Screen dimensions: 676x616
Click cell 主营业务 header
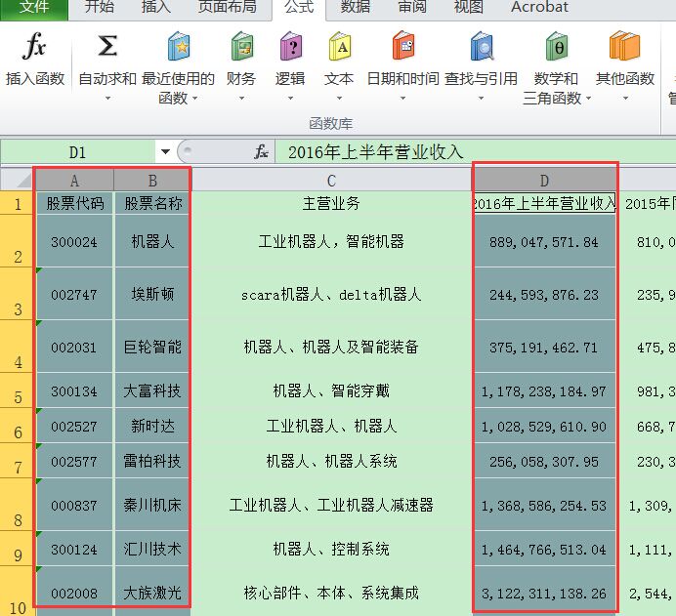pyautogui.click(x=331, y=203)
